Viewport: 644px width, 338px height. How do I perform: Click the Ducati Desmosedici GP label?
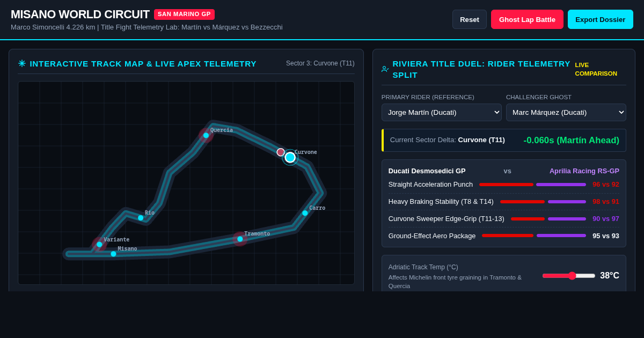pos(427,171)
